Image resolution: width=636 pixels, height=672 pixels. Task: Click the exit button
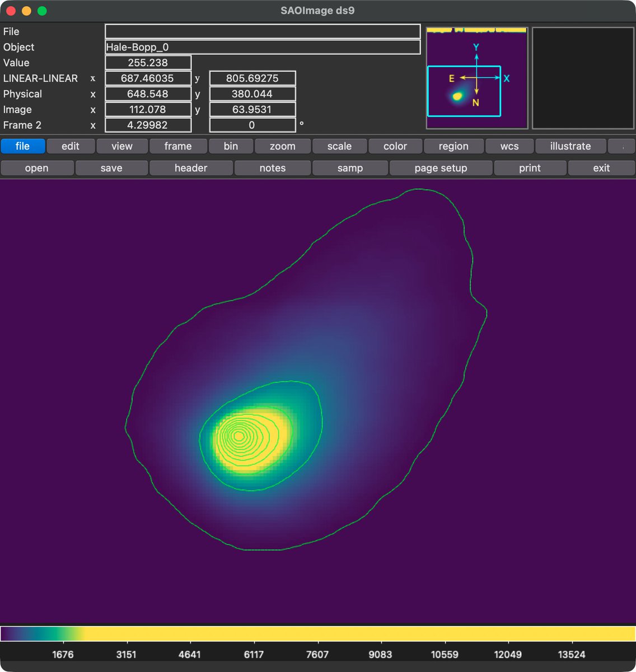click(601, 168)
